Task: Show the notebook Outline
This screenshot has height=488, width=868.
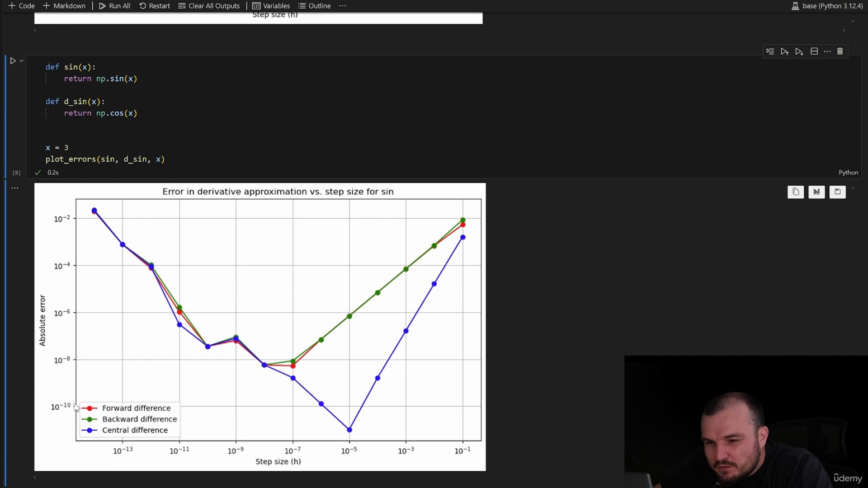Action: 314,6
